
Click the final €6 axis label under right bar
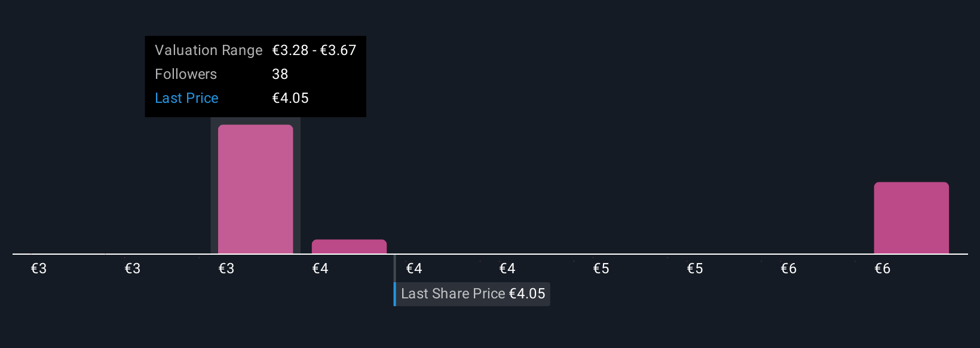pyautogui.click(x=883, y=268)
